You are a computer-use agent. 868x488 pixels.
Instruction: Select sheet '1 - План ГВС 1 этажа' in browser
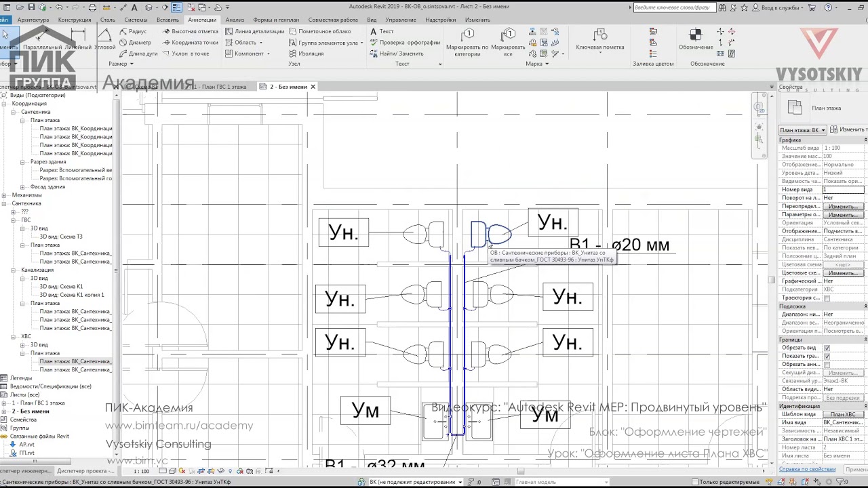pyautogui.click(x=38, y=403)
